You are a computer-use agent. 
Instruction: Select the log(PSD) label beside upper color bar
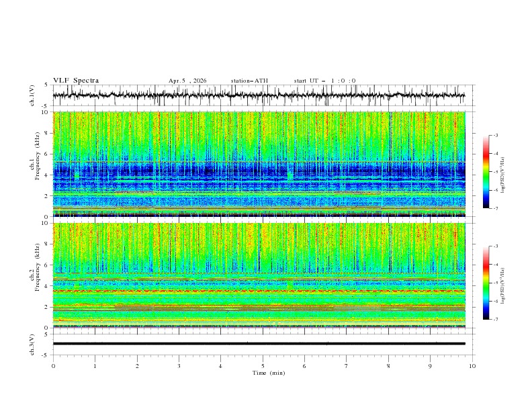503,175
